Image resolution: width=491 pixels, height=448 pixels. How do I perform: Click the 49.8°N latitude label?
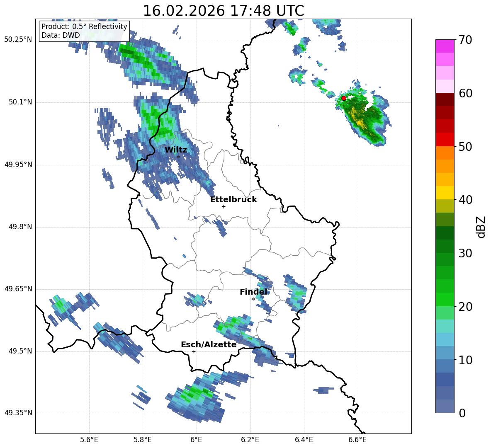coord(20,227)
